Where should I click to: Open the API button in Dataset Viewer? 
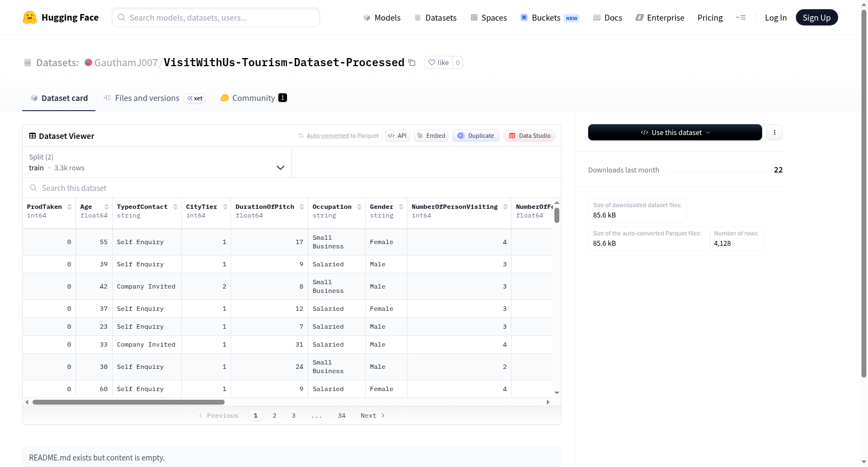coord(397,136)
